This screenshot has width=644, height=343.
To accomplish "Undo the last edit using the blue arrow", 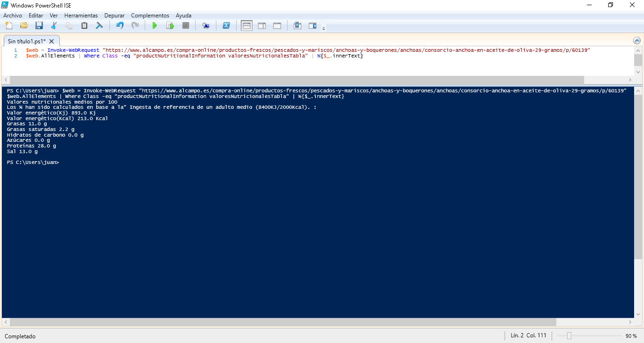I will [x=120, y=25].
